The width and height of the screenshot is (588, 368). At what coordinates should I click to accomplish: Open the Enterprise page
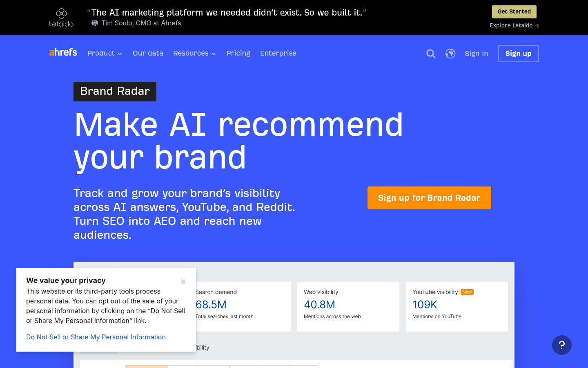pos(278,53)
